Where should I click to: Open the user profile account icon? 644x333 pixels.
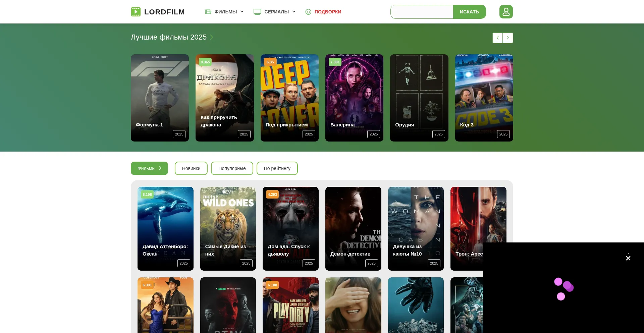click(x=506, y=12)
